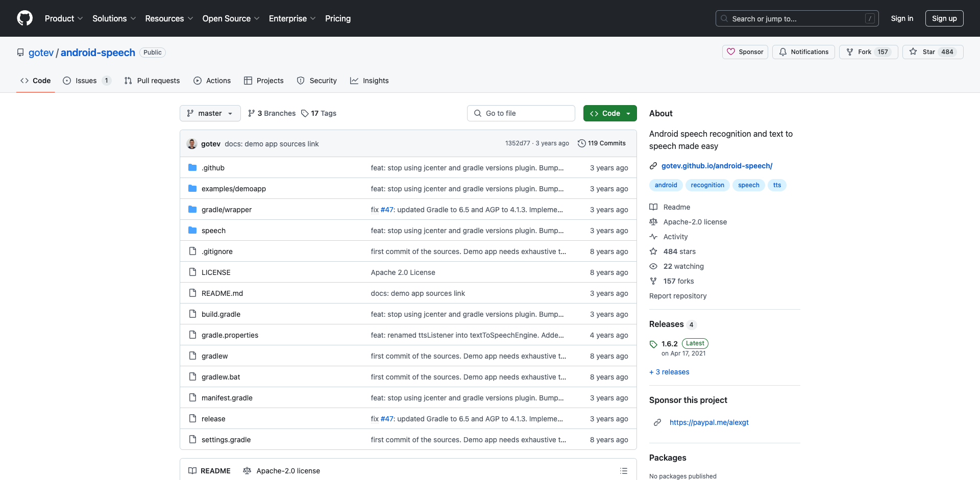
Task: Open the paypal.me/alexgt sponsor link
Action: tap(709, 422)
